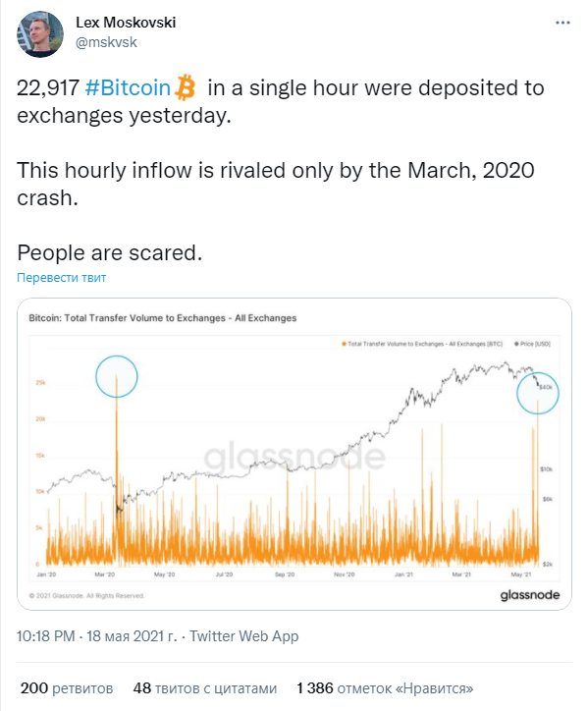Click the orange Bitcoin symbol emoji
This screenshot has width=588, height=711.
click(x=185, y=87)
